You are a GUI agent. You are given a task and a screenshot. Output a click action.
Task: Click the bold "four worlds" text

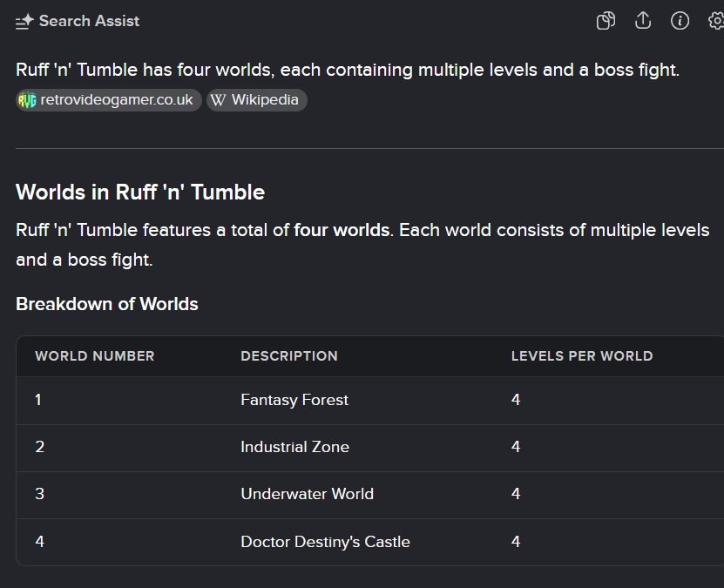(342, 230)
